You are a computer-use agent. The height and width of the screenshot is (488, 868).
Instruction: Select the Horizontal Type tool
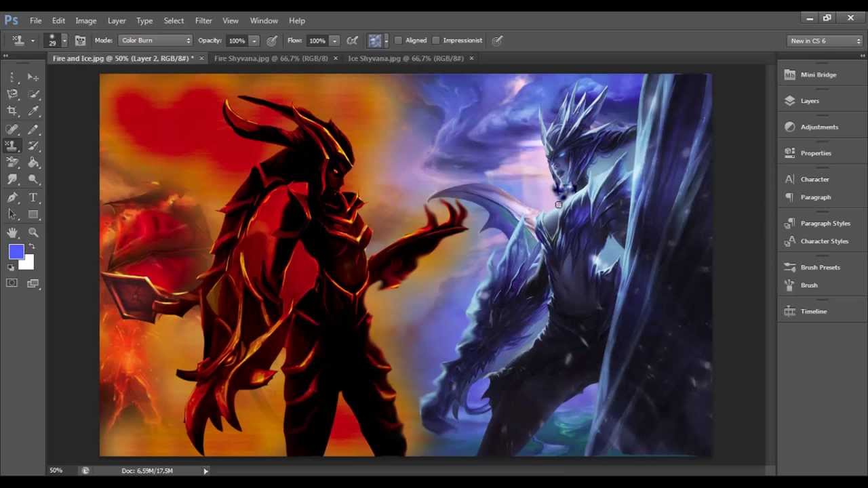(33, 197)
